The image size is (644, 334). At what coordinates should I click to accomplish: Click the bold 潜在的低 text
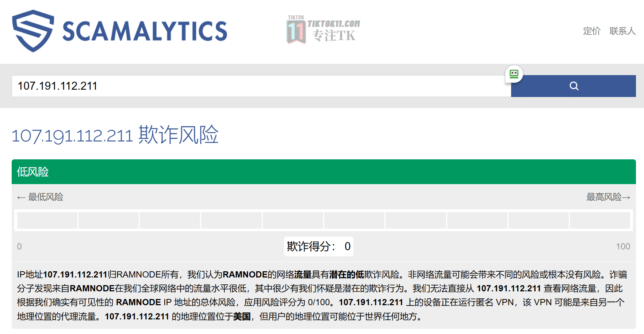pyautogui.click(x=346, y=275)
